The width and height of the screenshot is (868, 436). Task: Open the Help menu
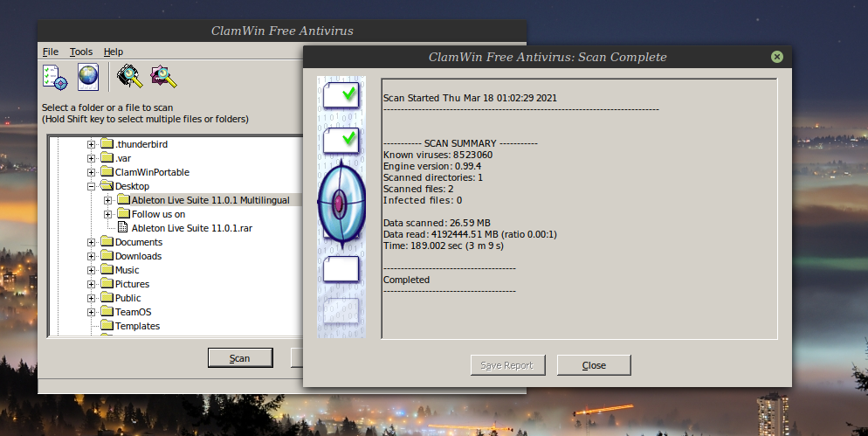[x=113, y=52]
